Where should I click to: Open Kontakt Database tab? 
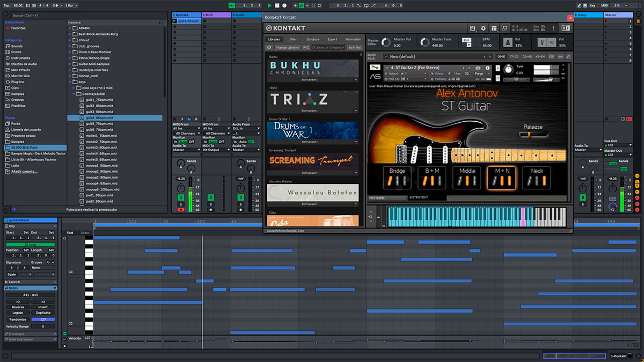click(313, 39)
